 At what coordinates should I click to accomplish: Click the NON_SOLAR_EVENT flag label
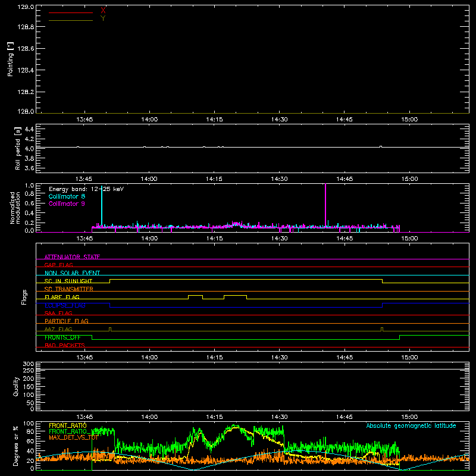[x=72, y=273]
